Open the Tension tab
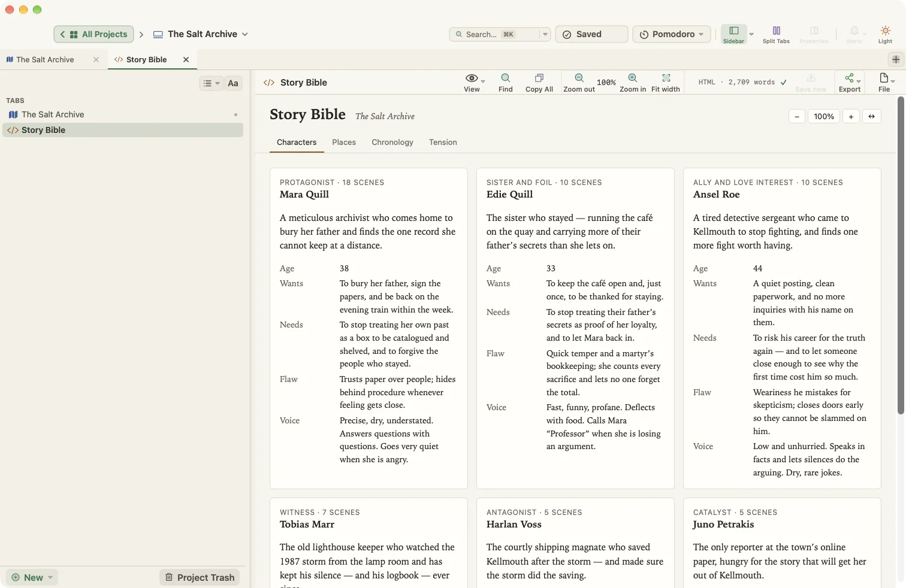The width and height of the screenshot is (906, 588). click(443, 143)
